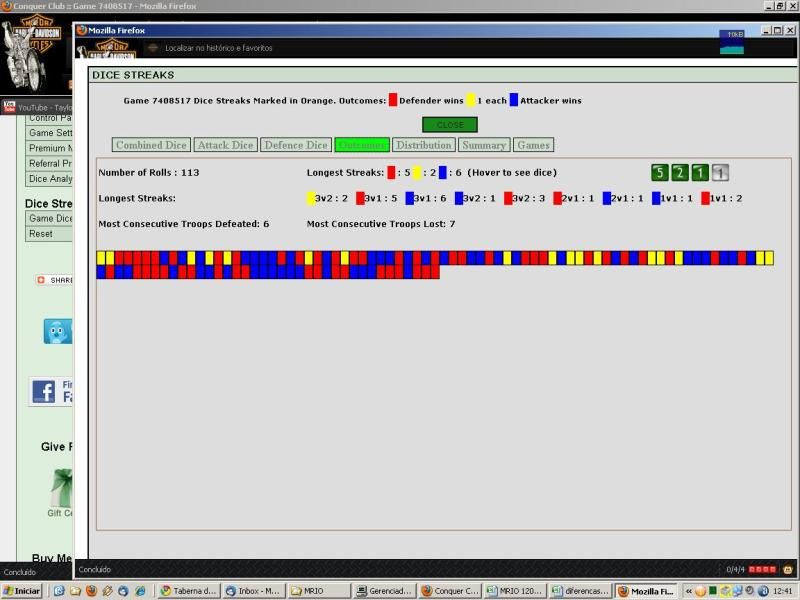Launch Firefox from the quick launch bar
This screenshot has height=600, width=800.
pyautogui.click(x=91, y=591)
